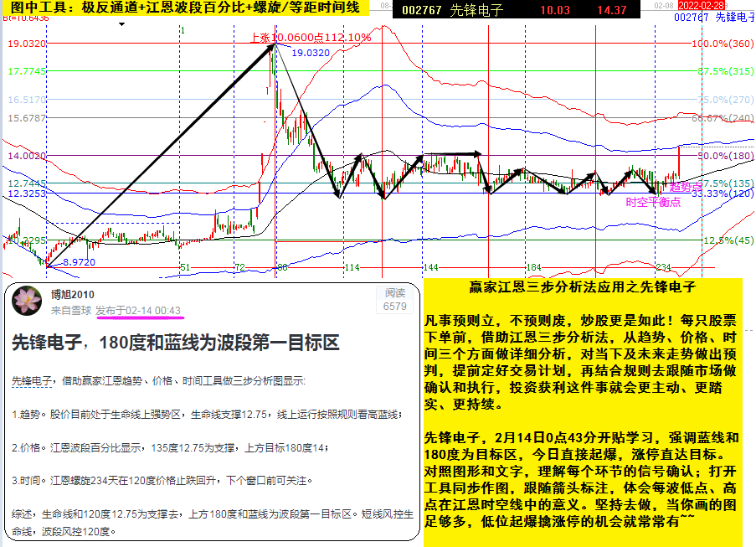This screenshot has width=756, height=547.
Task: Open the 博旭2010 author profile name
Action: click(72, 294)
